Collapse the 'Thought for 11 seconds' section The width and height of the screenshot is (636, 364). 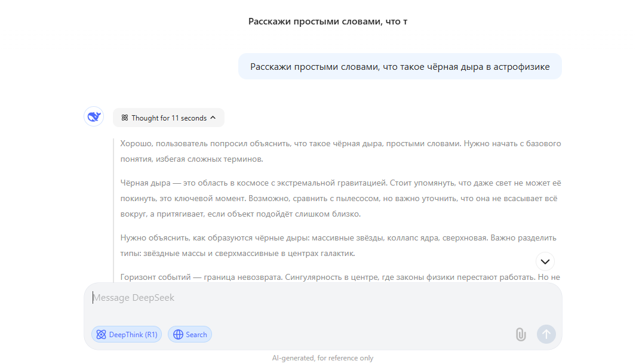(168, 118)
